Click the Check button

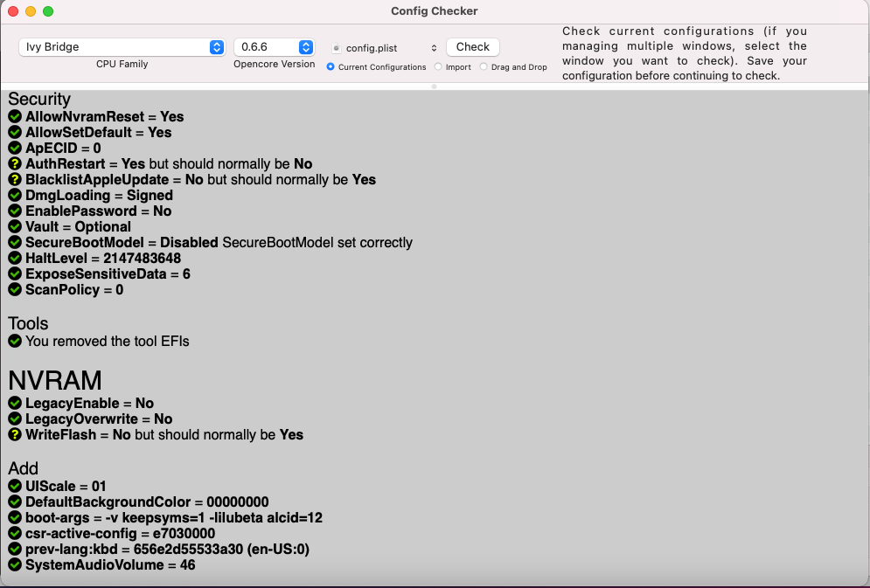tap(473, 47)
